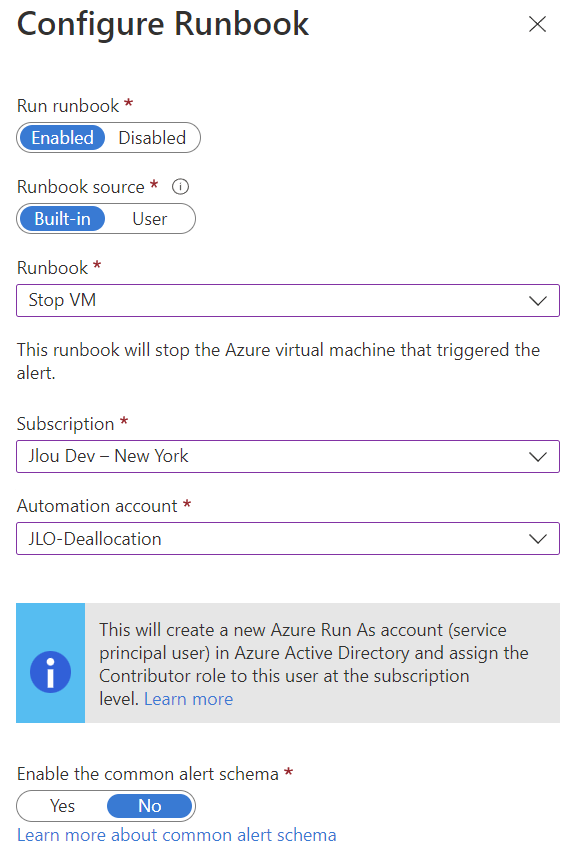The width and height of the screenshot is (573, 861).
Task: Set Run runbook to Disabled
Action: pos(152,138)
